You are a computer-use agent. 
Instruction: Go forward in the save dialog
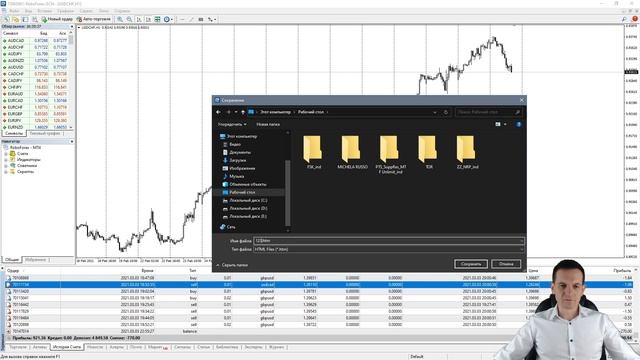point(228,112)
